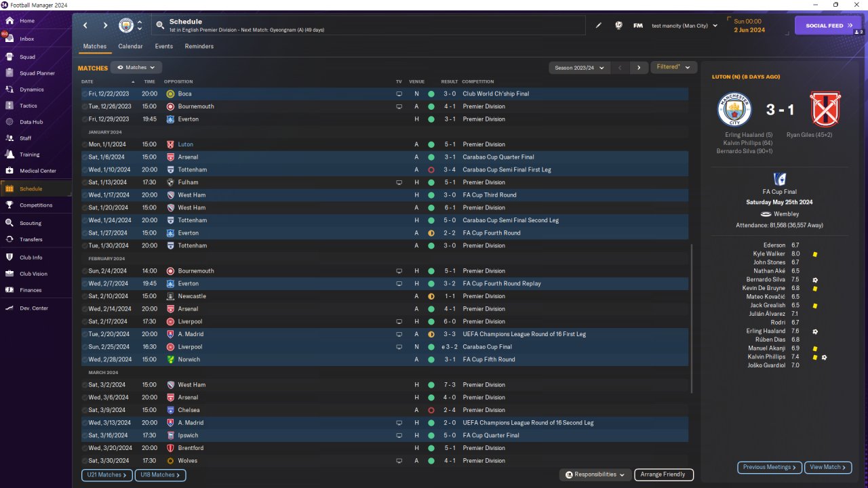
Task: Click the Previous Meetings button
Action: pyautogui.click(x=770, y=467)
